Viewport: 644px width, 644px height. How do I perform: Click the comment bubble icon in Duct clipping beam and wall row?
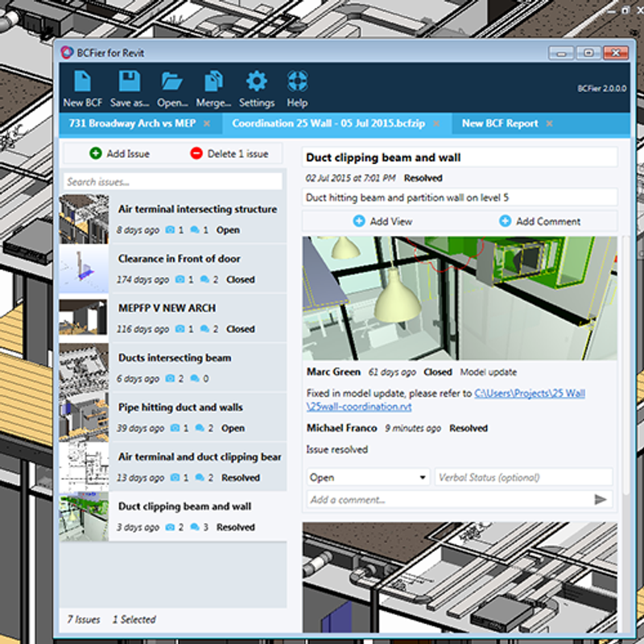tap(195, 527)
